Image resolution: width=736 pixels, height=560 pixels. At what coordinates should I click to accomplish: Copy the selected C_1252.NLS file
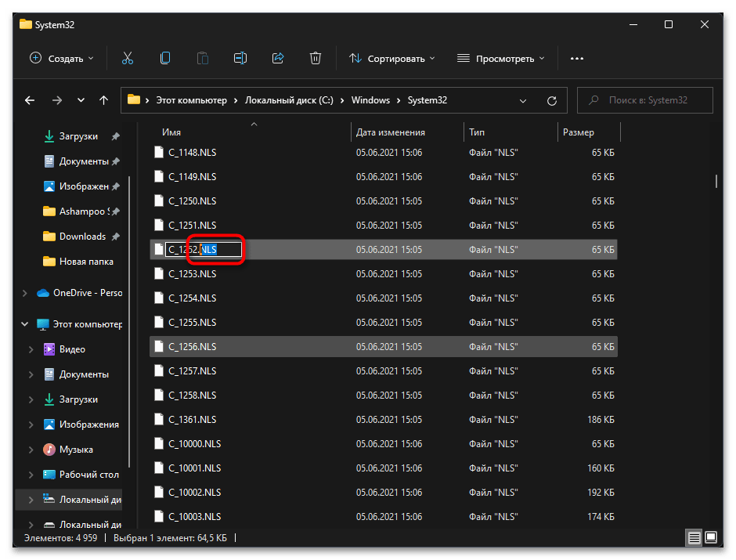(x=165, y=58)
